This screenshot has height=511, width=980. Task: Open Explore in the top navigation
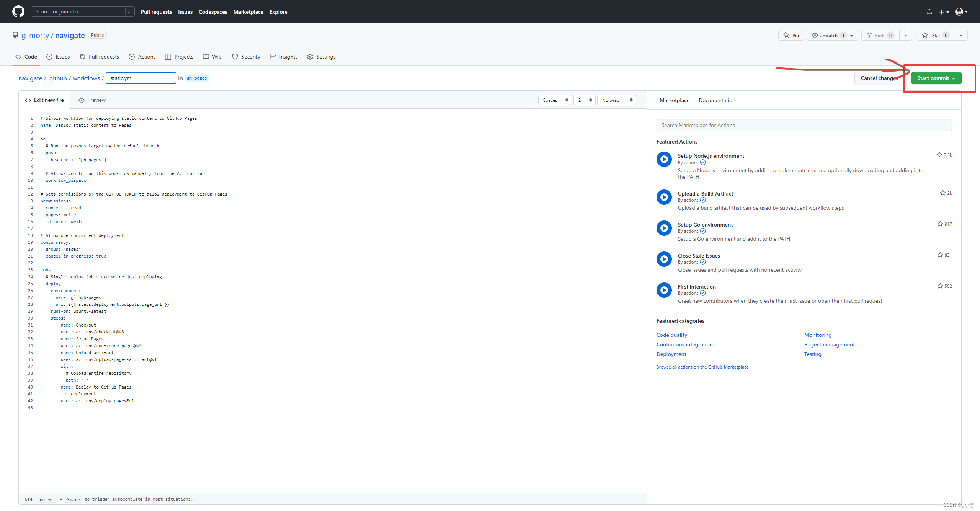coord(278,12)
